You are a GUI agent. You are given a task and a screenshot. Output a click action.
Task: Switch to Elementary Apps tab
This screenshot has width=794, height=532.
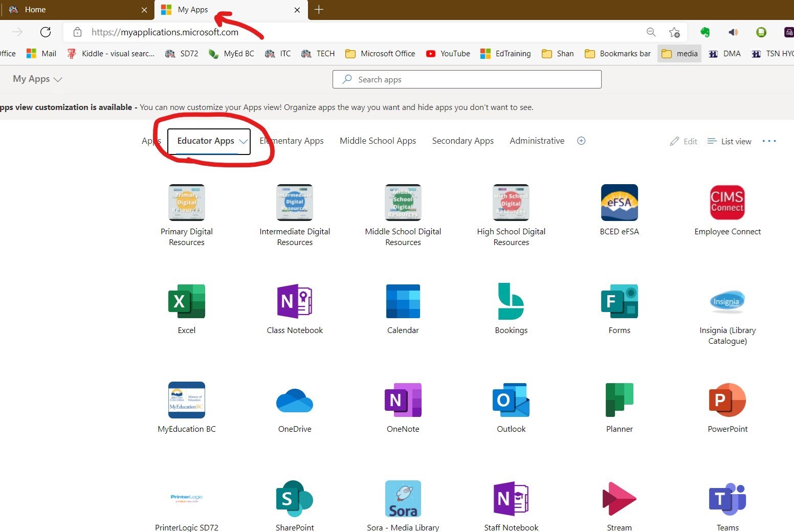292,141
